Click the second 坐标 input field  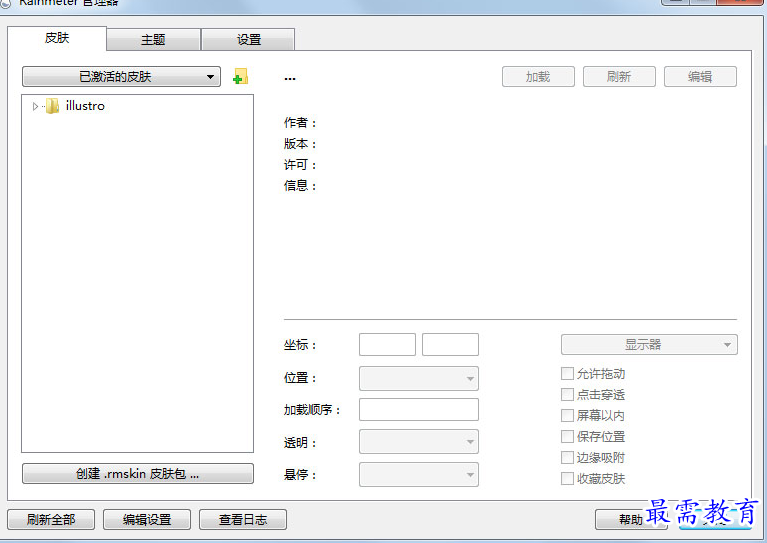[x=450, y=345]
